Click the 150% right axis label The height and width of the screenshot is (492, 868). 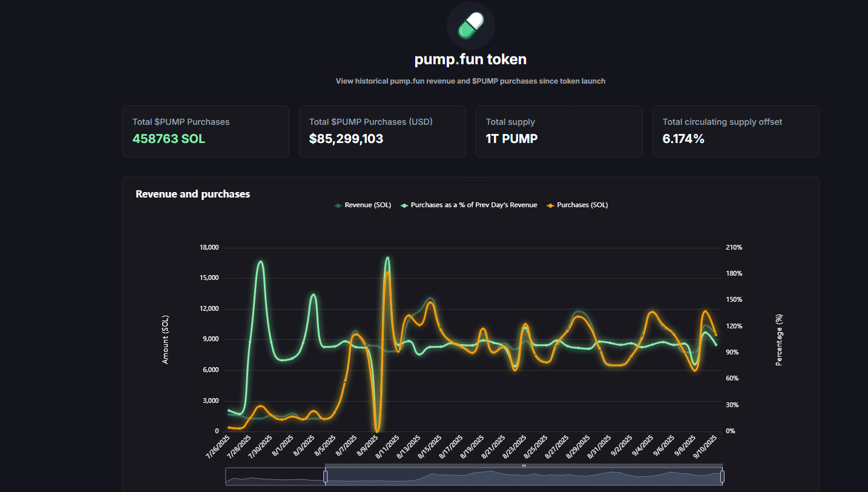coord(734,300)
